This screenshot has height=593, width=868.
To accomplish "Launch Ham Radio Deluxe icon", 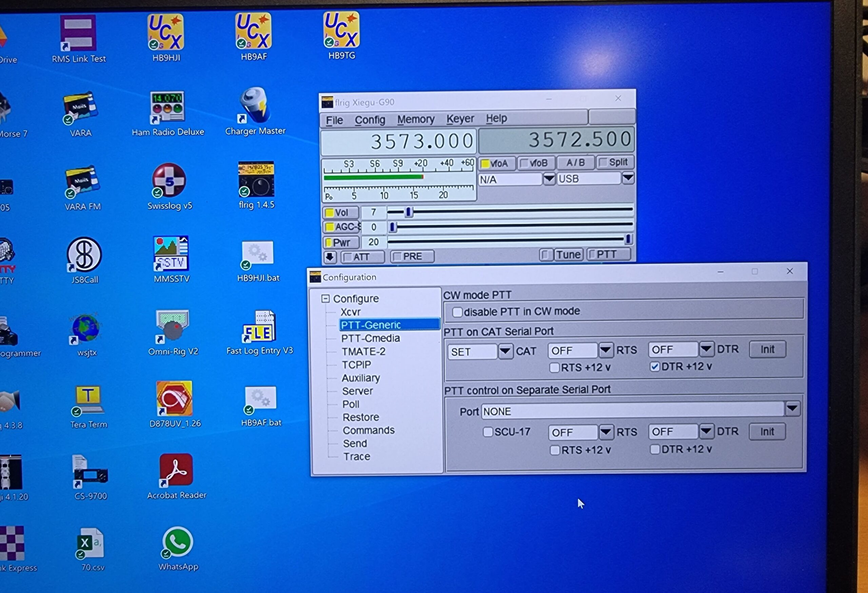I will click(167, 107).
